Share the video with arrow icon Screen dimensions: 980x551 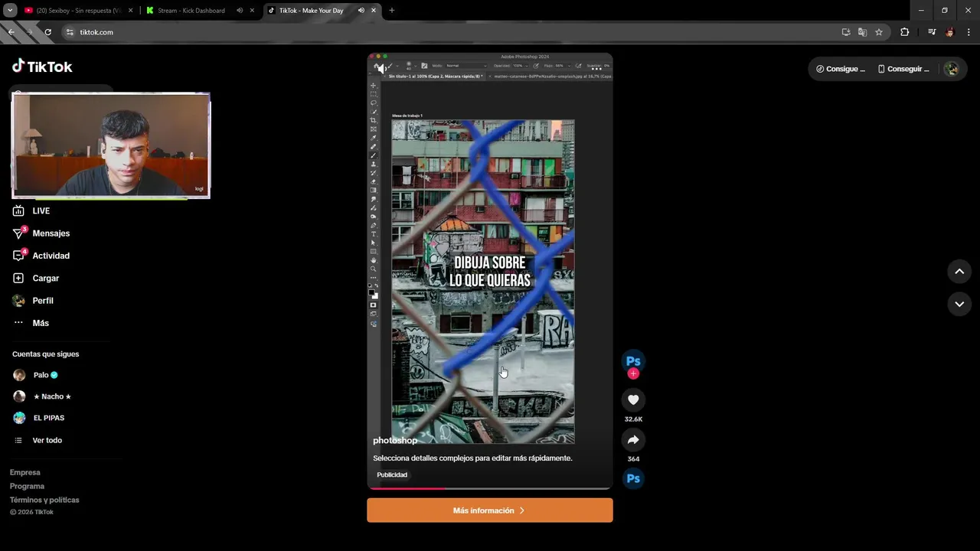(633, 440)
